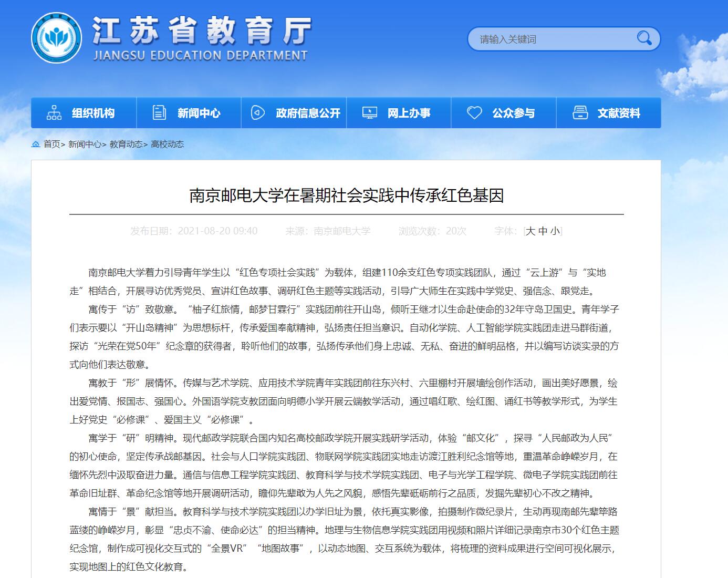Select the 政府信息公开 nav item
The width and height of the screenshot is (728, 578).
(308, 113)
